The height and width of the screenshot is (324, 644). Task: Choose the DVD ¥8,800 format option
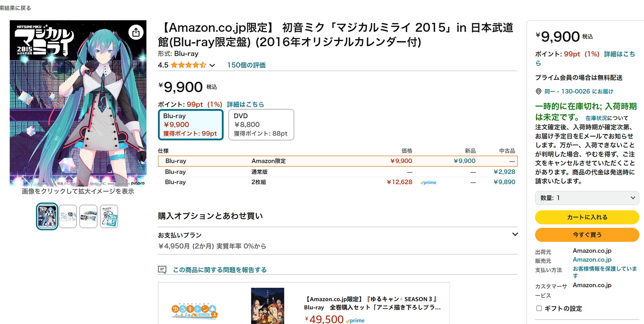pyautogui.click(x=261, y=125)
